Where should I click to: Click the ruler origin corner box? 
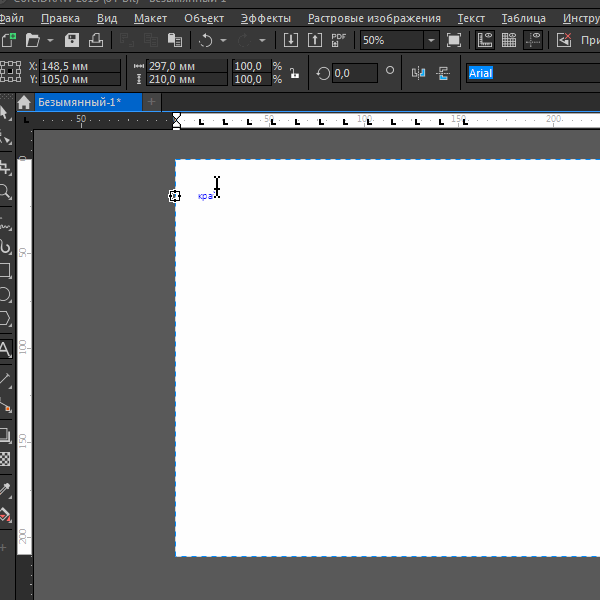(25, 120)
